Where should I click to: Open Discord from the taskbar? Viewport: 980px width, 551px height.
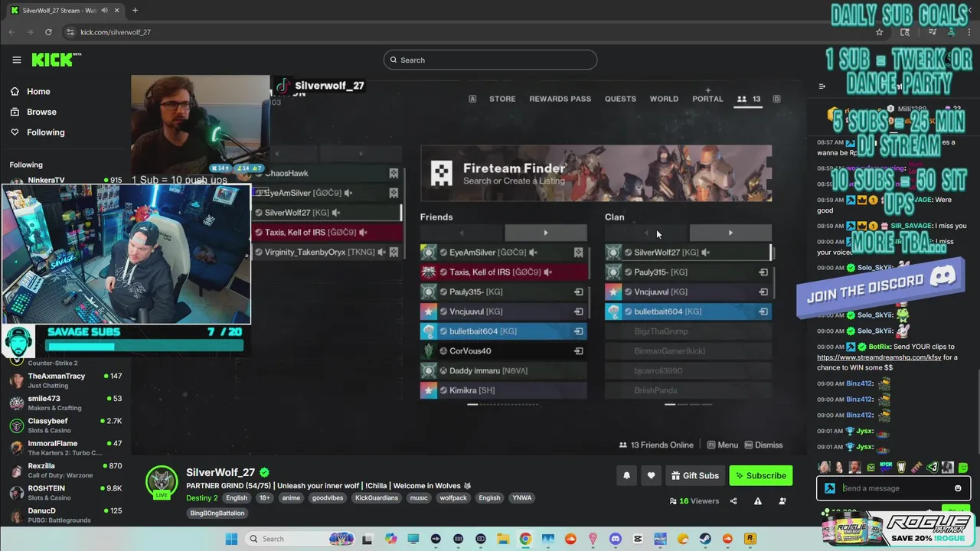(615, 539)
